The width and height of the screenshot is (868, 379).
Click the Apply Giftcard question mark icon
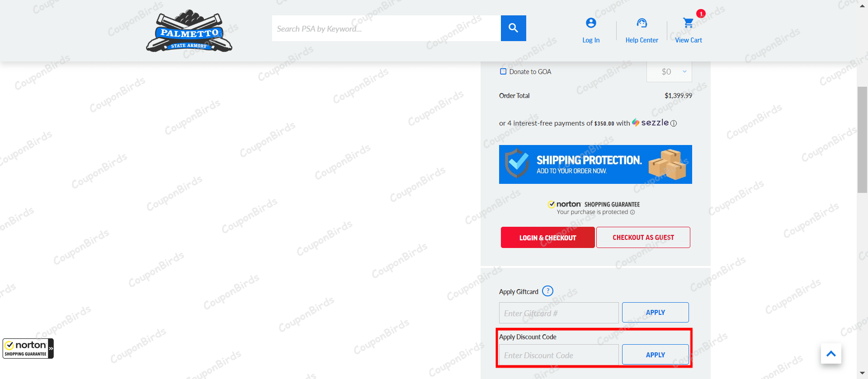point(547,291)
